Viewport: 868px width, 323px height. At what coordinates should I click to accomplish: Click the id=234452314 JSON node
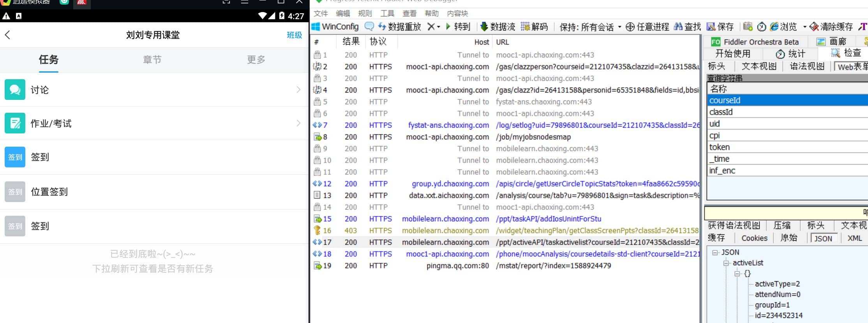coord(778,315)
